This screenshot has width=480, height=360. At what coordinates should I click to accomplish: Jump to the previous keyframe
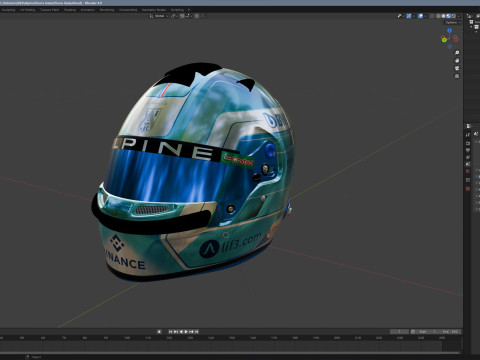click(176, 332)
